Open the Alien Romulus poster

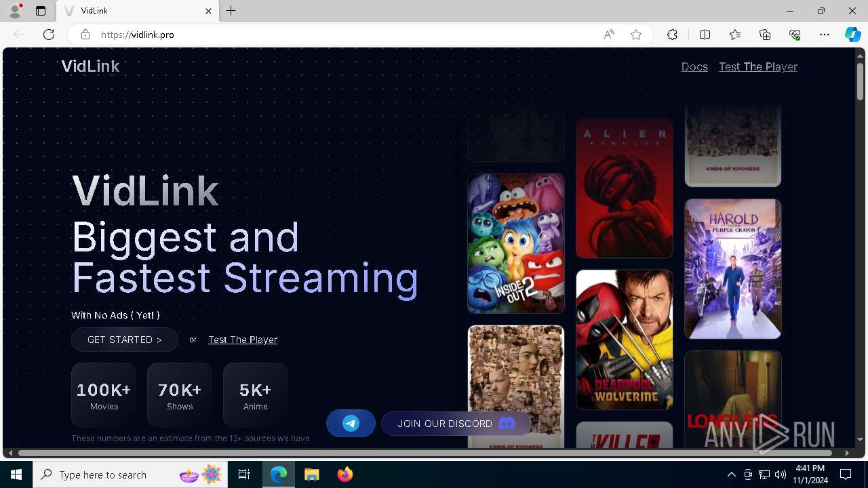tap(625, 188)
